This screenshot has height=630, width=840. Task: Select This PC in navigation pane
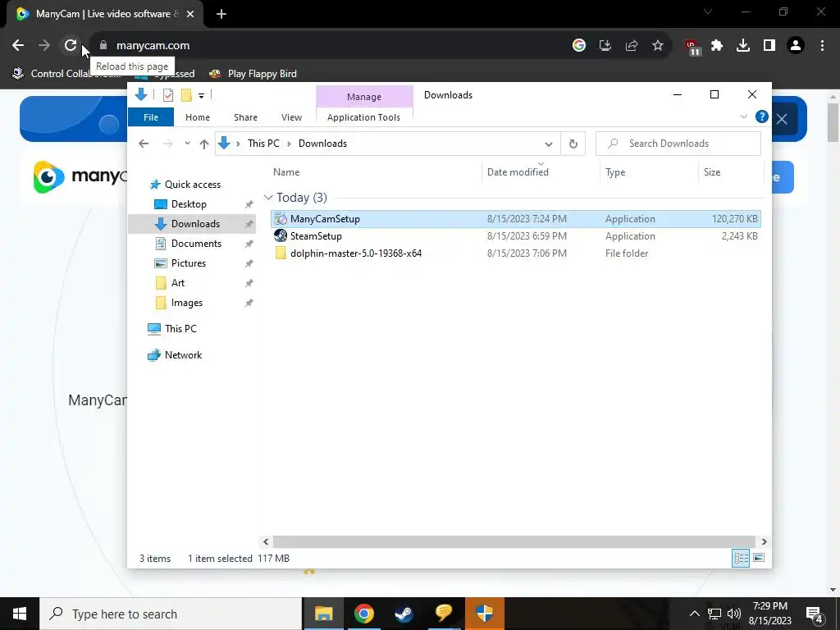point(180,328)
